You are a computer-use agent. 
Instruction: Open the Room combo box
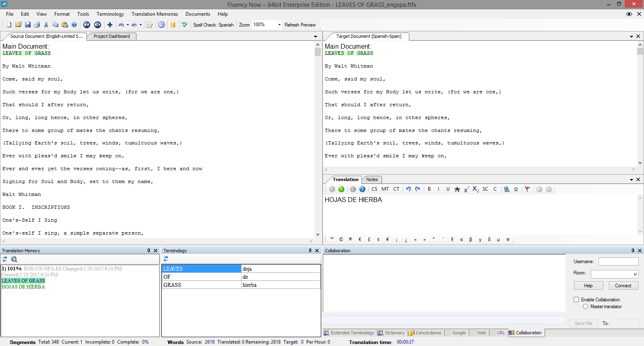[615, 274]
